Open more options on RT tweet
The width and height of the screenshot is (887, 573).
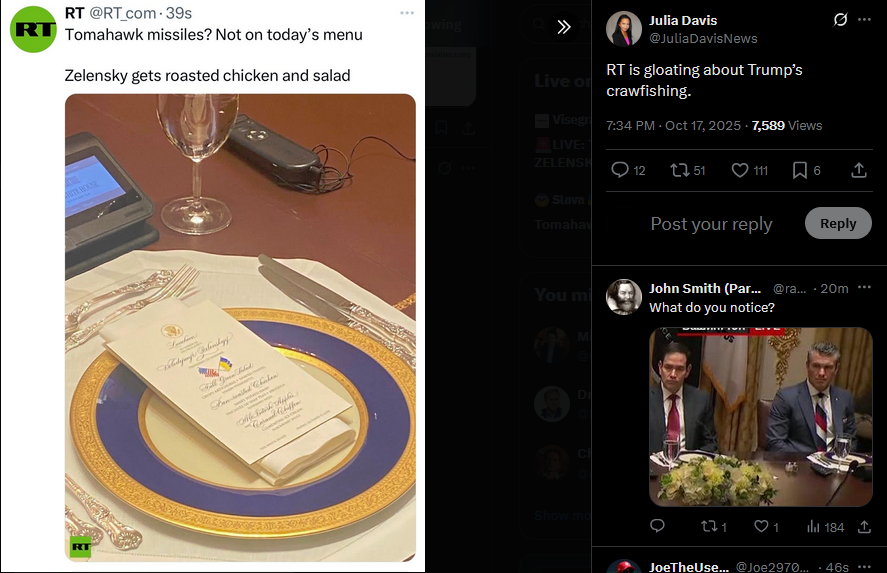tap(407, 13)
